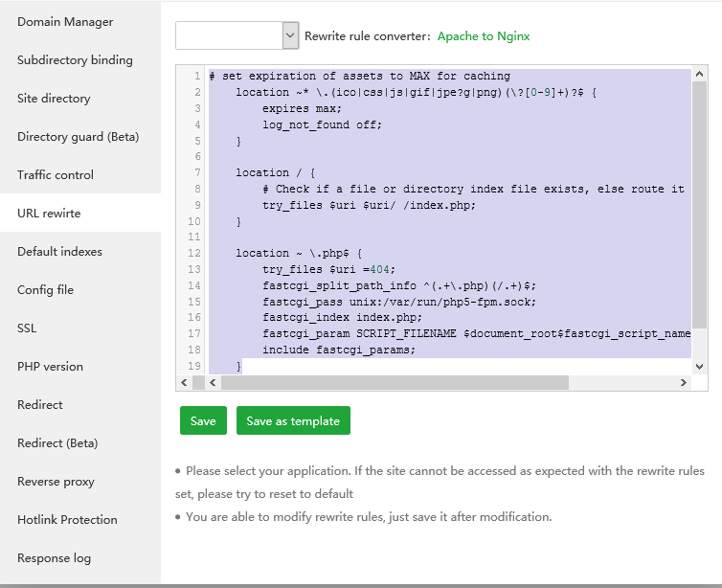
Task: View the Response log
Action: pyautogui.click(x=54, y=557)
